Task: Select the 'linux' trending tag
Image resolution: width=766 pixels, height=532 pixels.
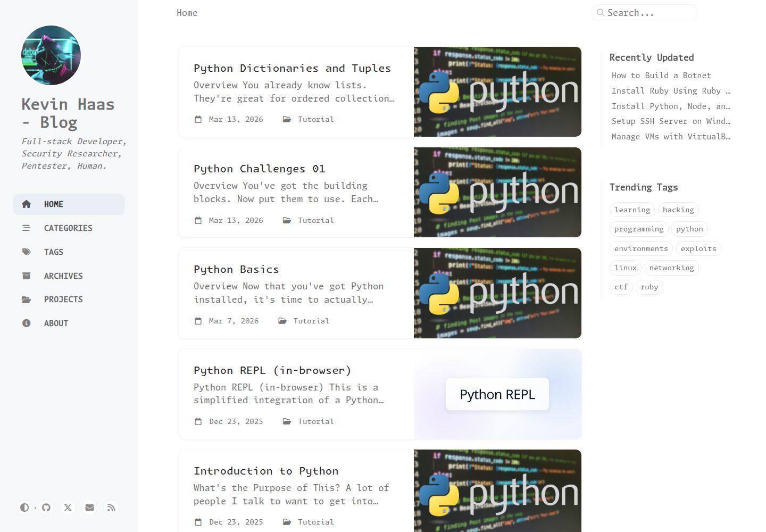Action: (x=626, y=268)
